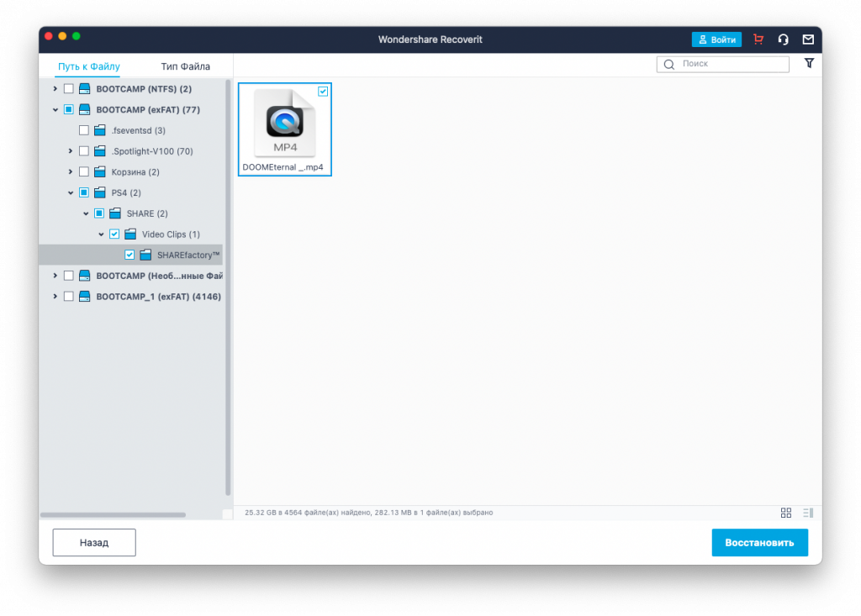861x616 pixels.
Task: Collapse the PS4 folder
Action: click(x=71, y=193)
